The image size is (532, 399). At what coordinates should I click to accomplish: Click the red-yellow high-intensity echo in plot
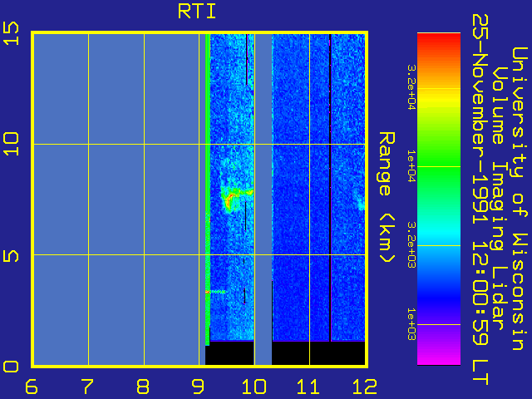[x=231, y=200]
